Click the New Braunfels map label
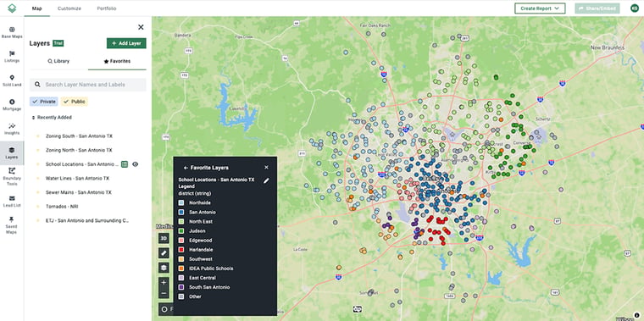 click(x=608, y=47)
